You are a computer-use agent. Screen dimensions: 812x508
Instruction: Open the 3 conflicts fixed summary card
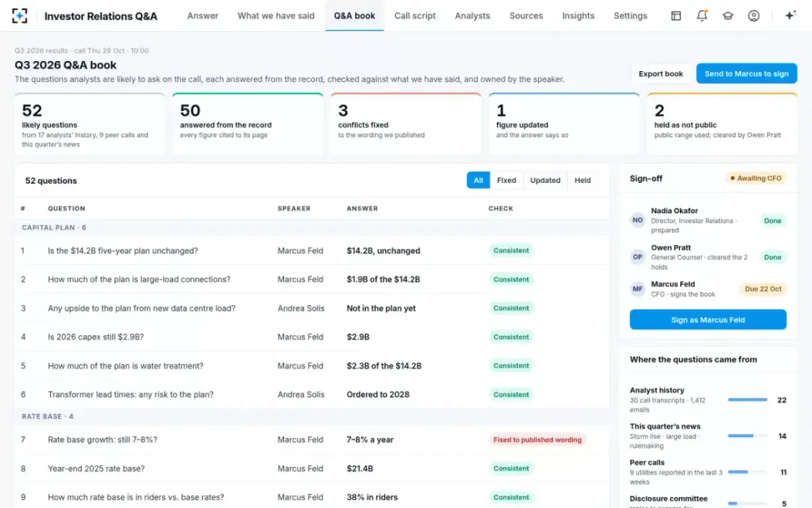(406, 124)
